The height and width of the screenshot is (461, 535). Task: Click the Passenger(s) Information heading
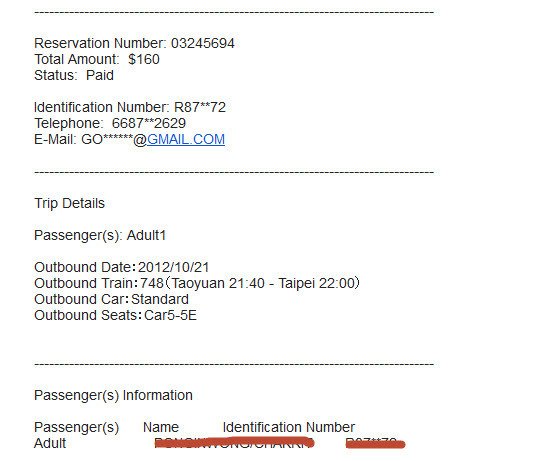113,395
